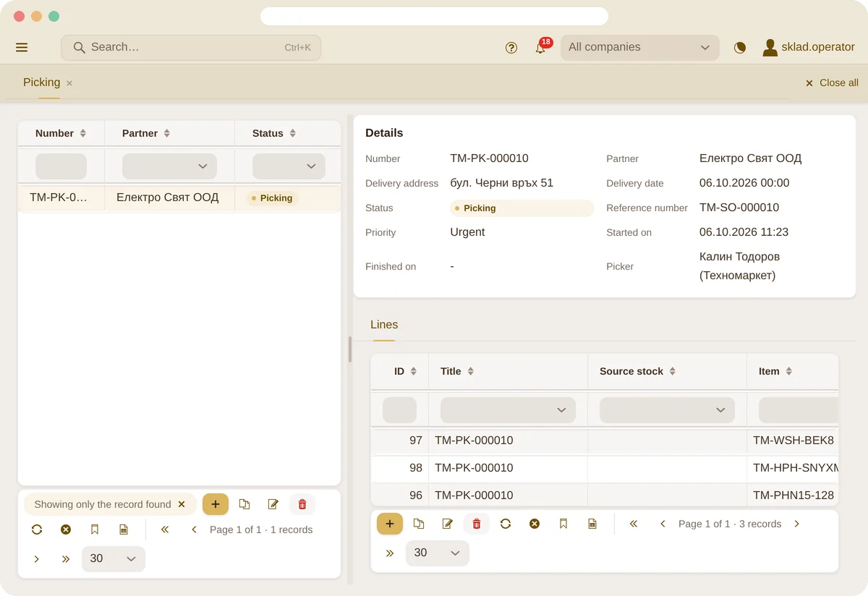Viewport: 868px width, 596px height.
Task: Open the Title filter dropdown in Lines
Action: (x=508, y=410)
